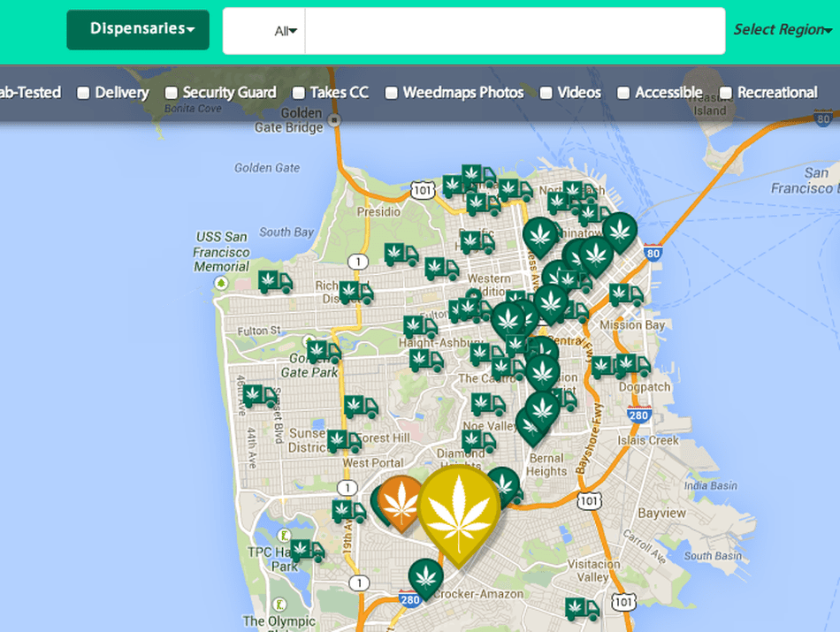Open delivery truck below Haight-Ashbury label

(426, 361)
